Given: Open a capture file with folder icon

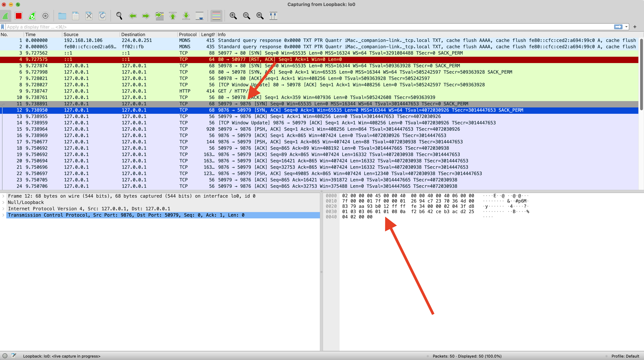Looking at the screenshot, I should (x=62, y=16).
